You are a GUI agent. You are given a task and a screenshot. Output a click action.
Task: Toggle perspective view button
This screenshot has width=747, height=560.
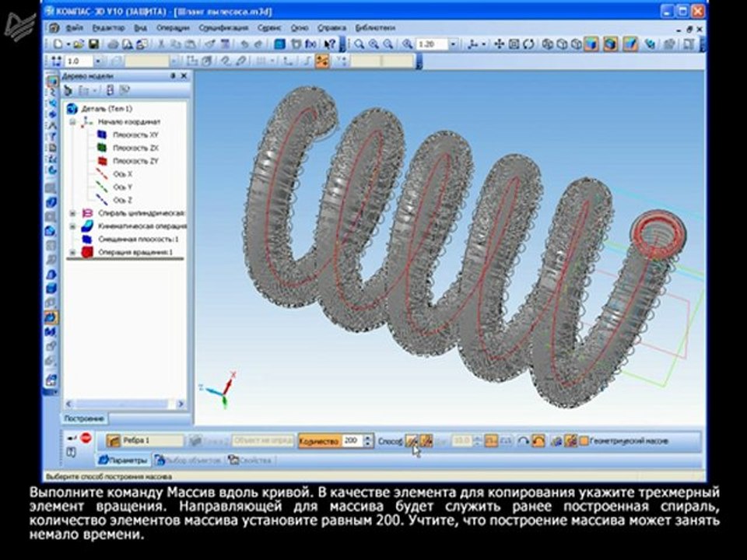630,44
